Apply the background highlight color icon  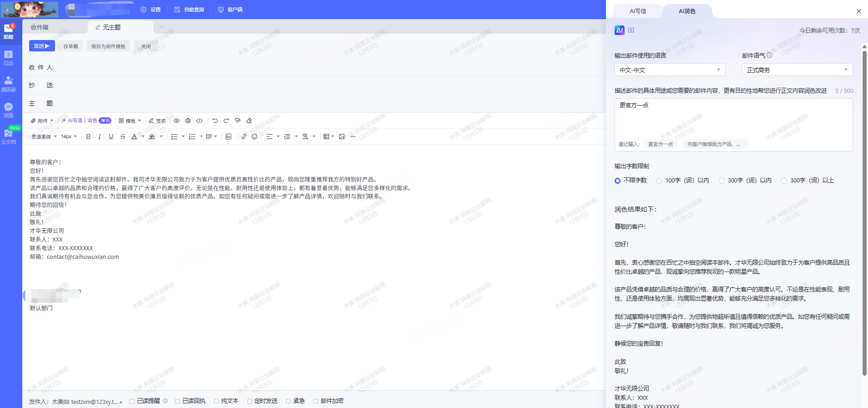point(152,136)
